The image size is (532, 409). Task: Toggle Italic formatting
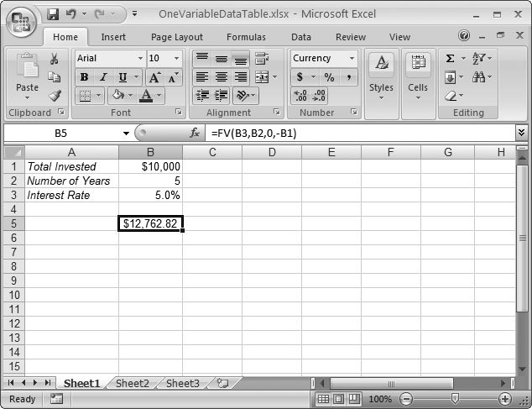(102, 77)
